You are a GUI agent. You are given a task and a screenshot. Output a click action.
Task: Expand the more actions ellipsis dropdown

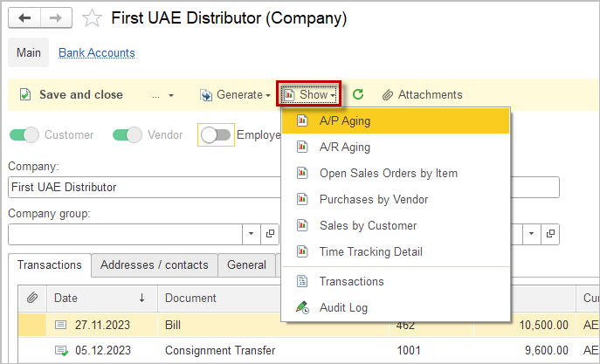[162, 94]
